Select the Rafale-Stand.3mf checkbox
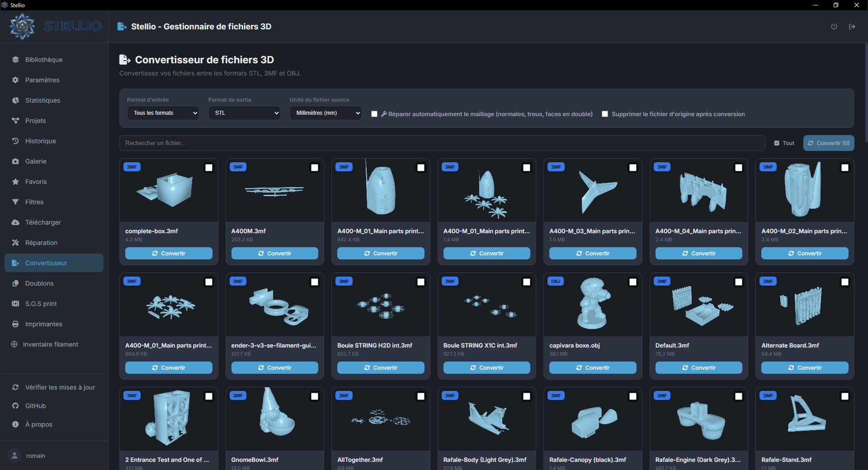Viewport: 868px width, 470px height. [845, 396]
